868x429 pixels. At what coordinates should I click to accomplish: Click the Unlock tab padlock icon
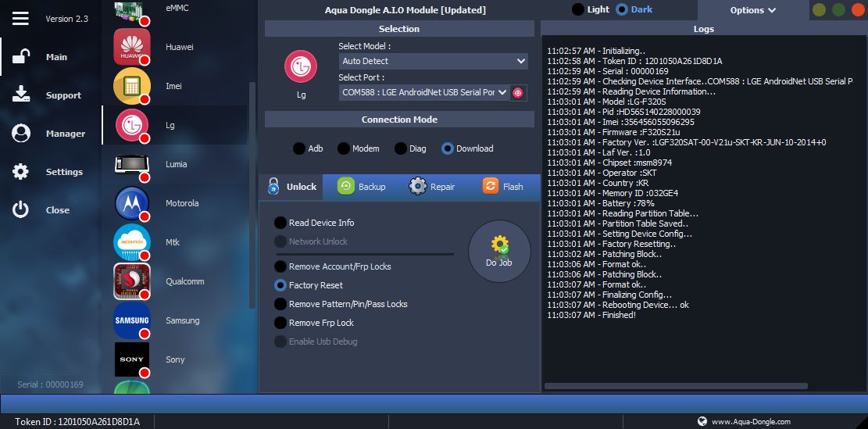tap(273, 186)
